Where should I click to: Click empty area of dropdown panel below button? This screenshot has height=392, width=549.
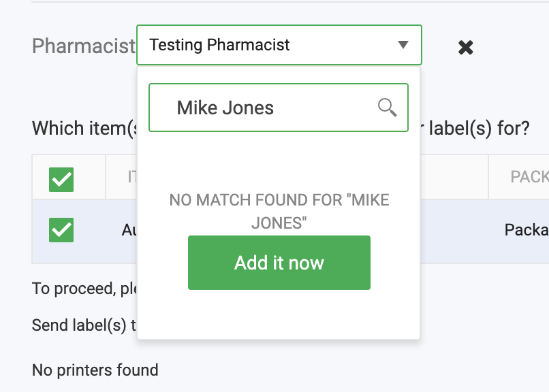tap(279, 314)
